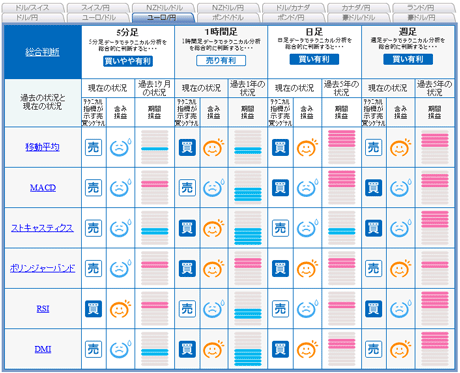Switch to the スイス/円 currency tab
Image resolution: width=460 pixels, height=373 pixels.
click(x=97, y=8)
